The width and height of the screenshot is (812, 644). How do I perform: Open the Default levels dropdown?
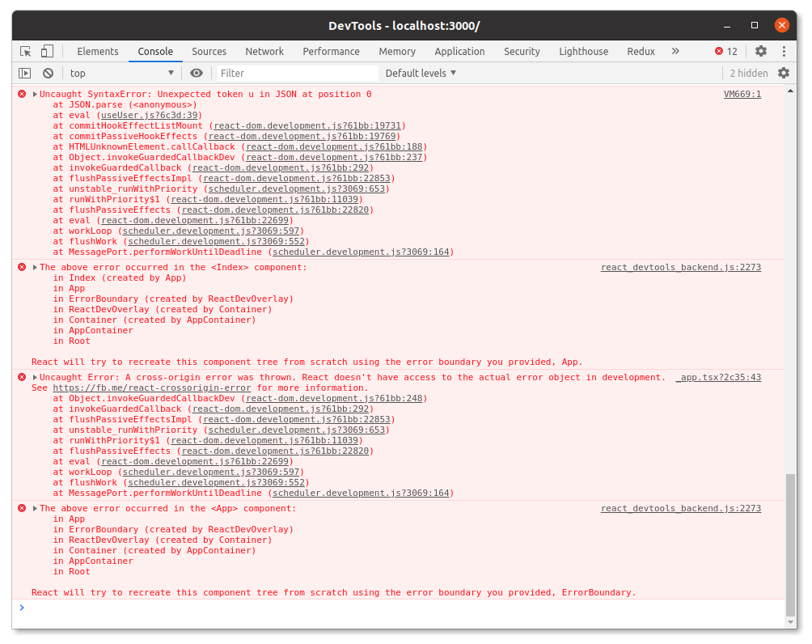(421, 73)
